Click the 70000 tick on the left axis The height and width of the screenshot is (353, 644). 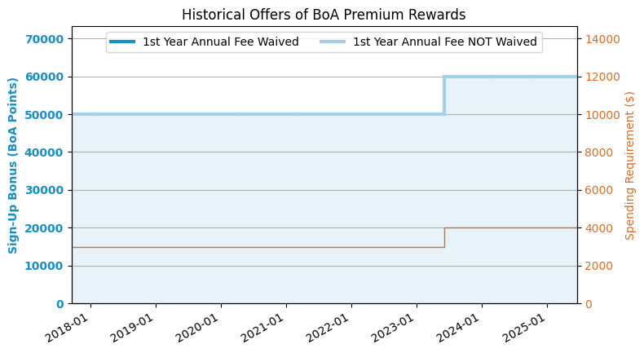click(x=47, y=39)
